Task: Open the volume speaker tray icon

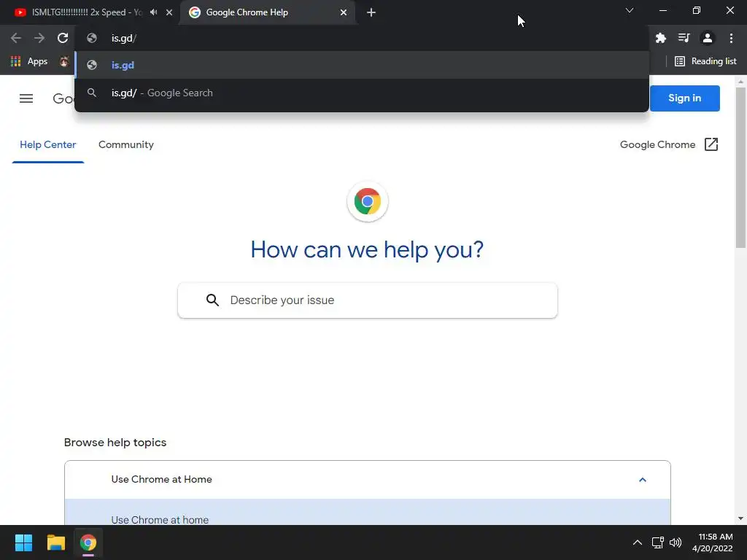Action: pos(676,542)
